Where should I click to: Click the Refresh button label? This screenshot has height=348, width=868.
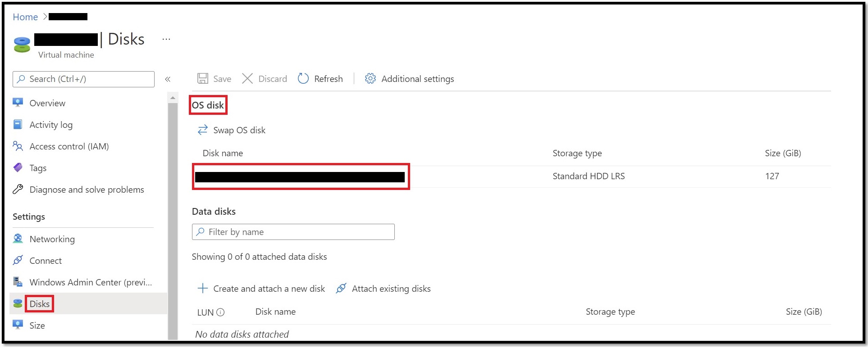point(329,79)
